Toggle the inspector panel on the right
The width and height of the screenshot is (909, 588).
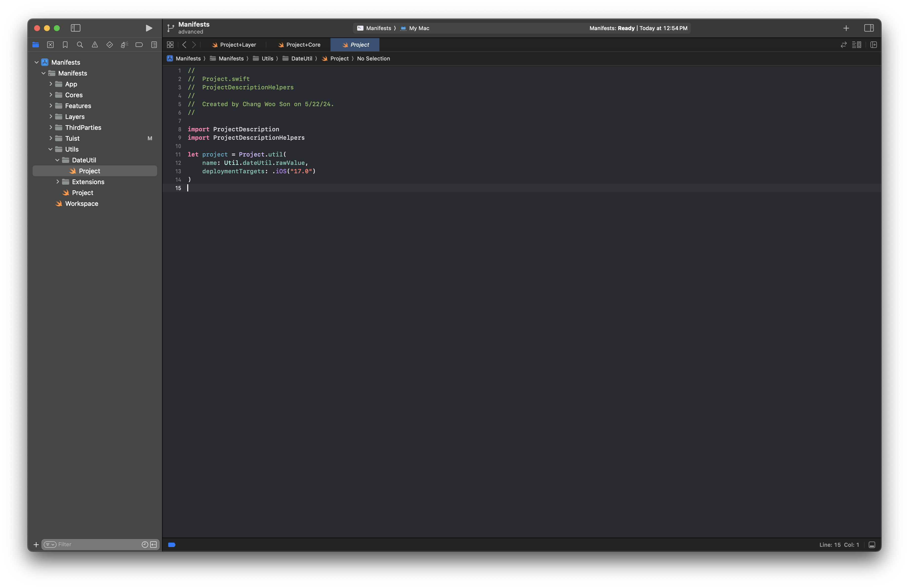pyautogui.click(x=869, y=28)
